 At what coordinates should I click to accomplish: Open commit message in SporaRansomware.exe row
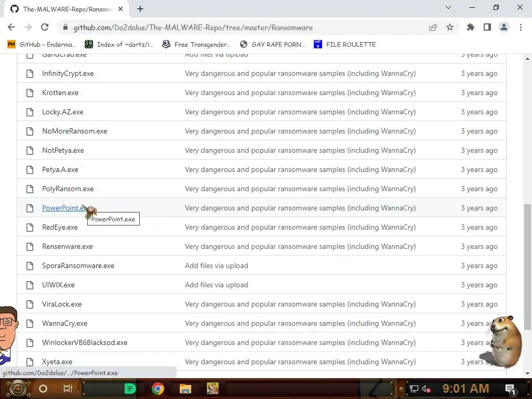[217, 266]
